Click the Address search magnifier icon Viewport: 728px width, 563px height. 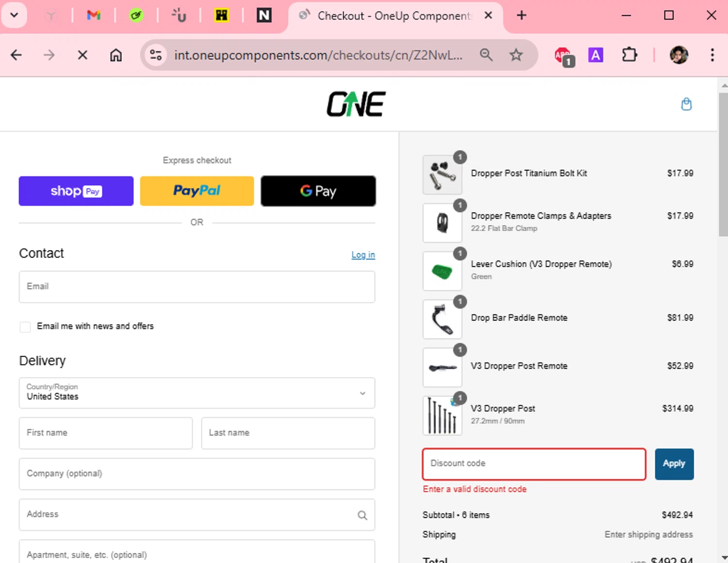[x=363, y=515]
